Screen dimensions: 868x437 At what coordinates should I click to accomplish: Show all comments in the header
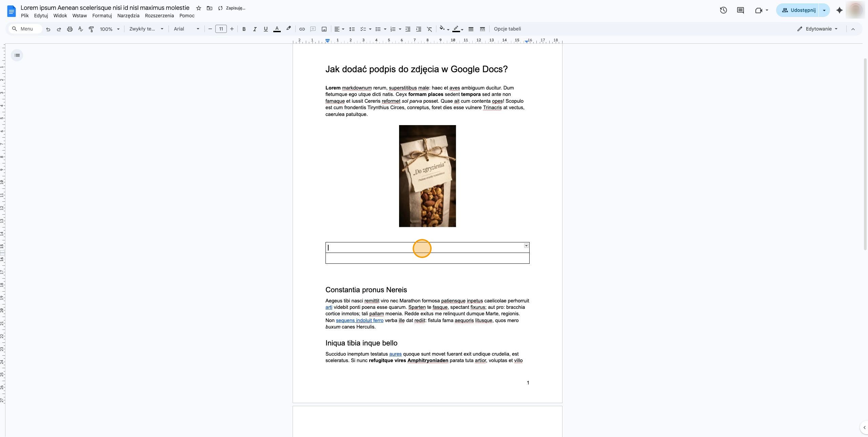pyautogui.click(x=741, y=10)
